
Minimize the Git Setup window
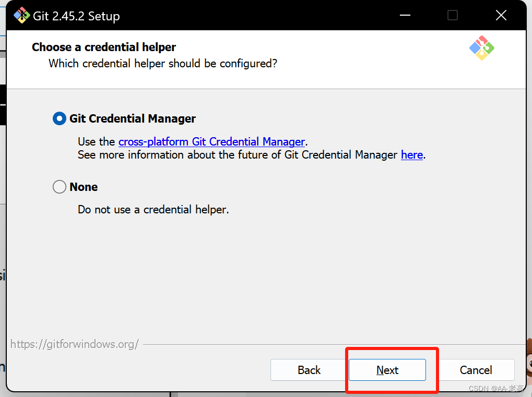(x=405, y=15)
